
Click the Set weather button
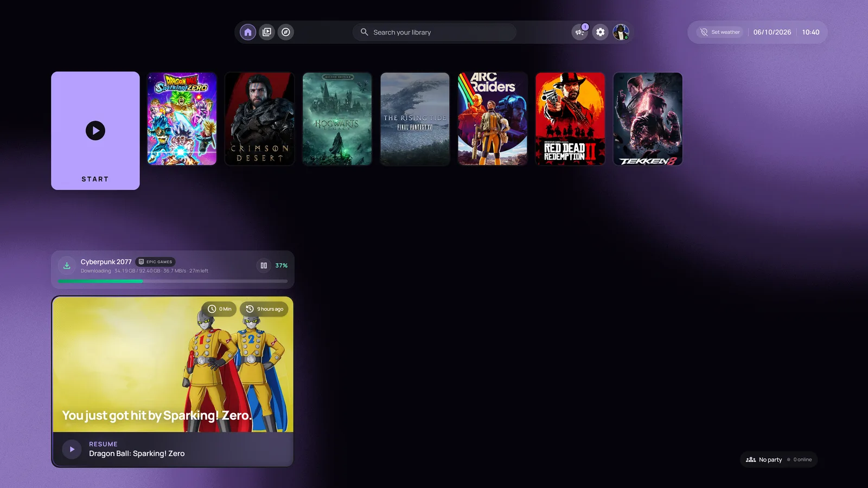[x=720, y=32]
